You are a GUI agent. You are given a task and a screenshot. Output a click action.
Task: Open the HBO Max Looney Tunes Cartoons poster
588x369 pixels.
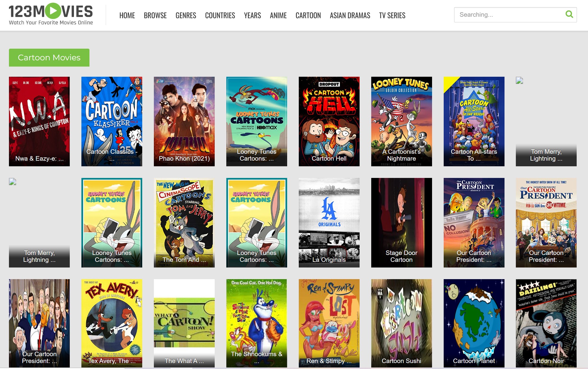257,122
